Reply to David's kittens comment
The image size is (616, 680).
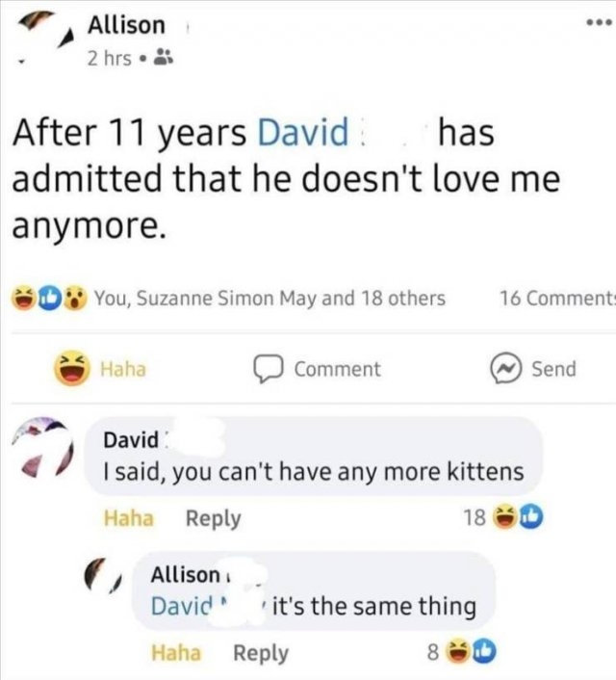coord(212,517)
